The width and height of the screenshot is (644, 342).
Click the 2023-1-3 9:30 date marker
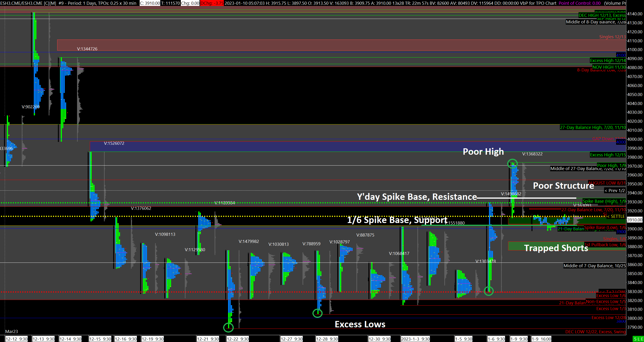click(x=415, y=339)
